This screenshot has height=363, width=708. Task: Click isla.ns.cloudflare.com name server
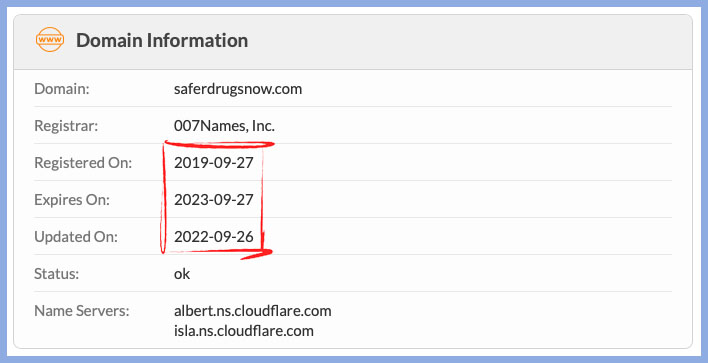click(243, 330)
